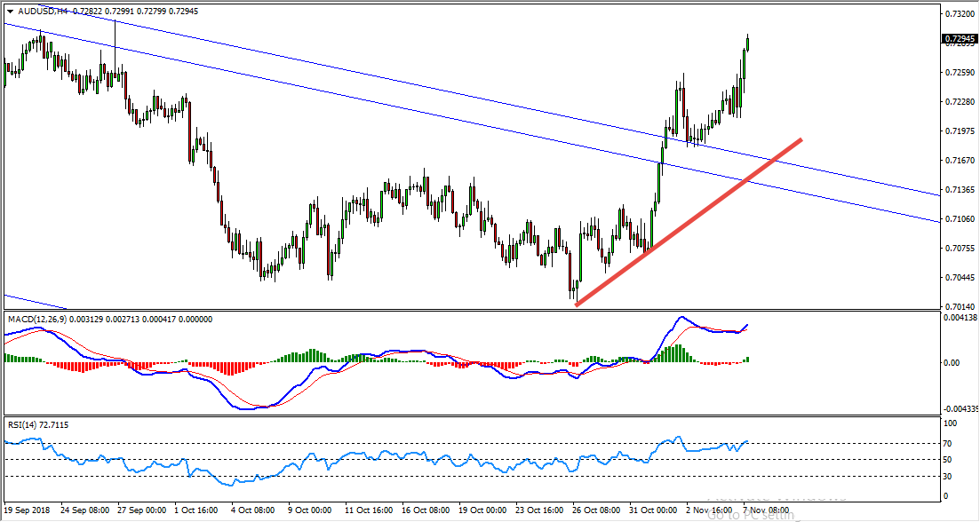Image resolution: width=980 pixels, height=522 pixels.
Task: Click the small triangle beside AUDUSD,H4
Action: [x=10, y=12]
